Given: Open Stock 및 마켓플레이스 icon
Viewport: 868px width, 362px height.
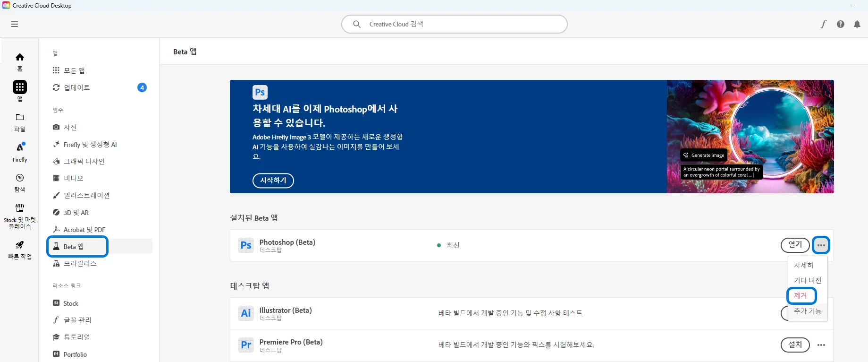Looking at the screenshot, I should click(x=20, y=208).
